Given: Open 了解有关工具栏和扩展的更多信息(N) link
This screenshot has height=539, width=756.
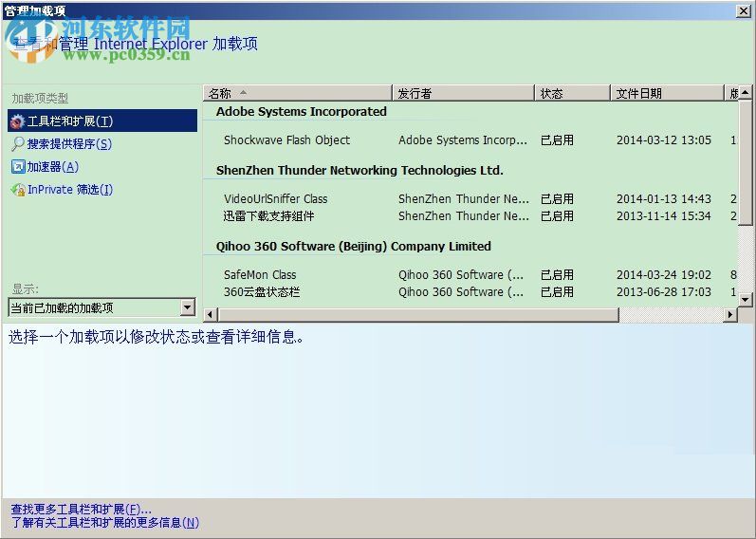Looking at the screenshot, I should click(104, 522).
